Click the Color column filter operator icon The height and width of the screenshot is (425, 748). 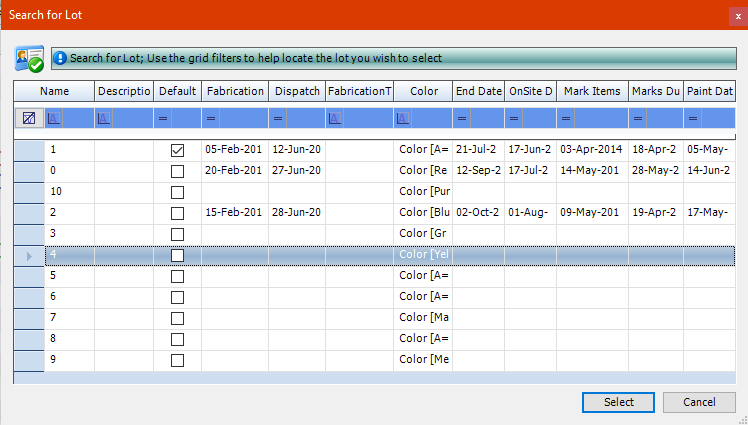[x=402, y=118]
